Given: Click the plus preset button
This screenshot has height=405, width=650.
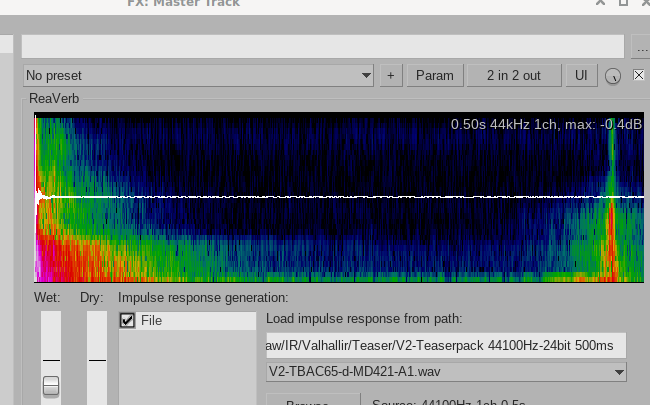Looking at the screenshot, I should [x=390, y=75].
